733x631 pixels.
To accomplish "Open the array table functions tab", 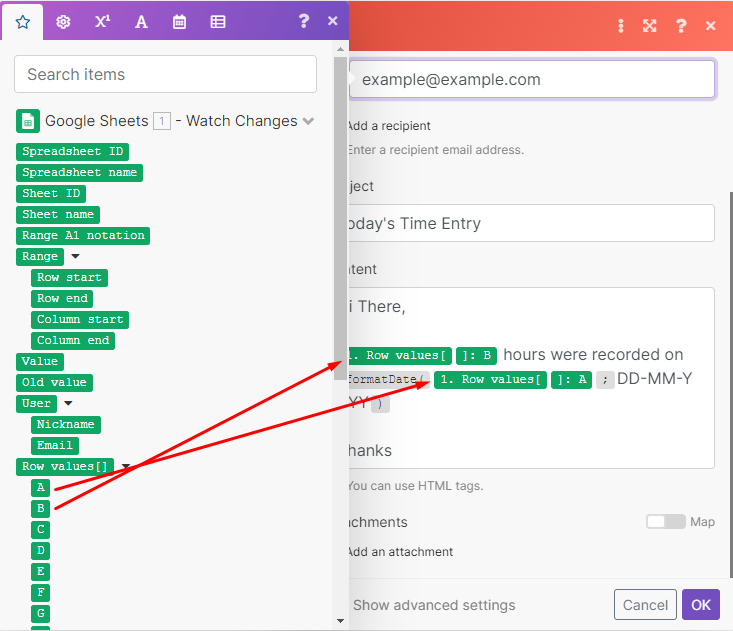I will click(x=218, y=22).
